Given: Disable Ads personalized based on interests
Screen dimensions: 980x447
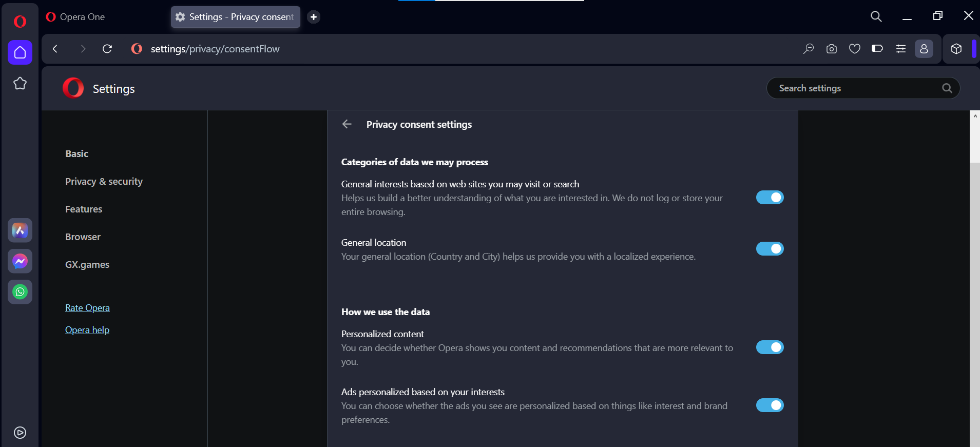Looking at the screenshot, I should point(770,405).
